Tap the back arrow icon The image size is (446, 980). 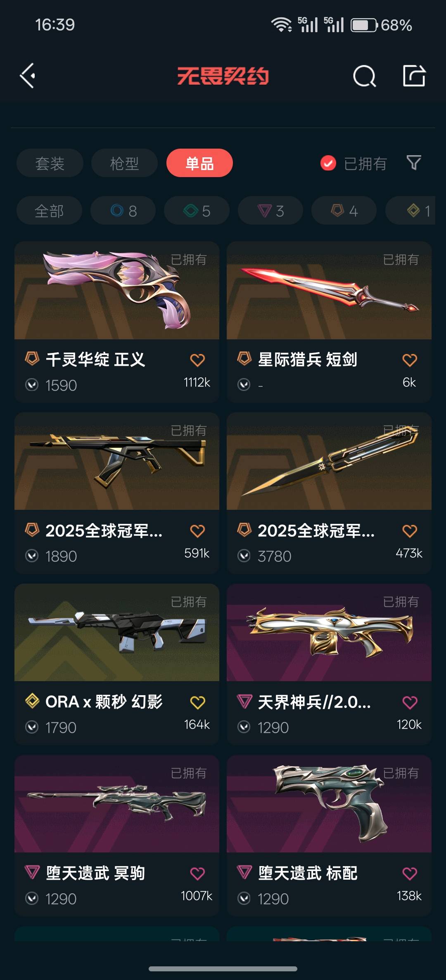click(x=28, y=76)
